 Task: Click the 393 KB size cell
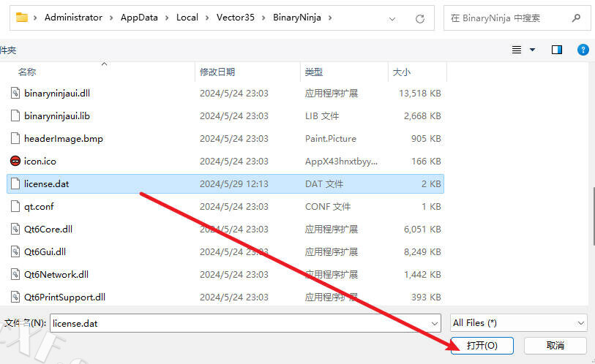[426, 297]
